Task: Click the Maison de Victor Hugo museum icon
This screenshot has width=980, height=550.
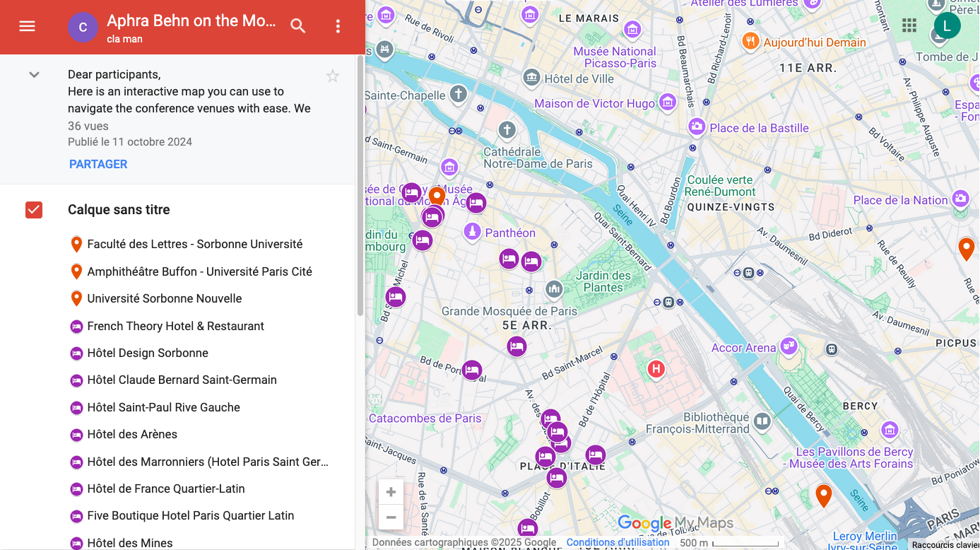Action: (x=668, y=103)
